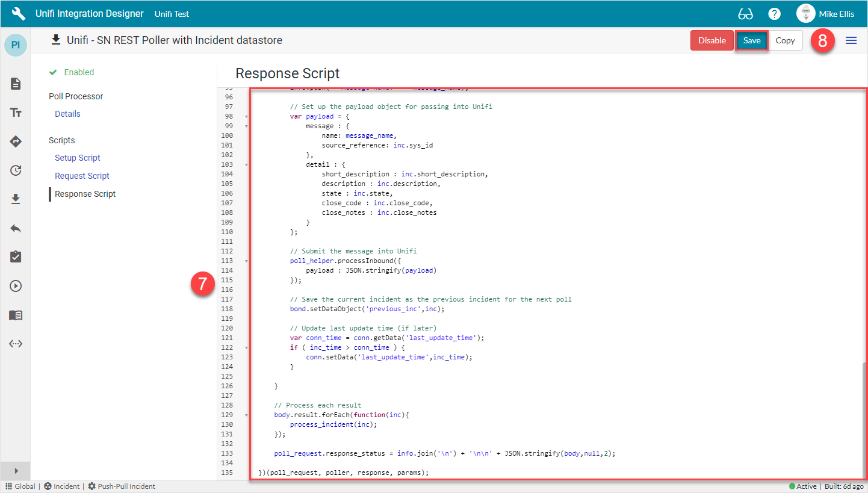The width and height of the screenshot is (868, 493).
Task: Click the clipboard check icon in sidebar
Action: pos(16,257)
